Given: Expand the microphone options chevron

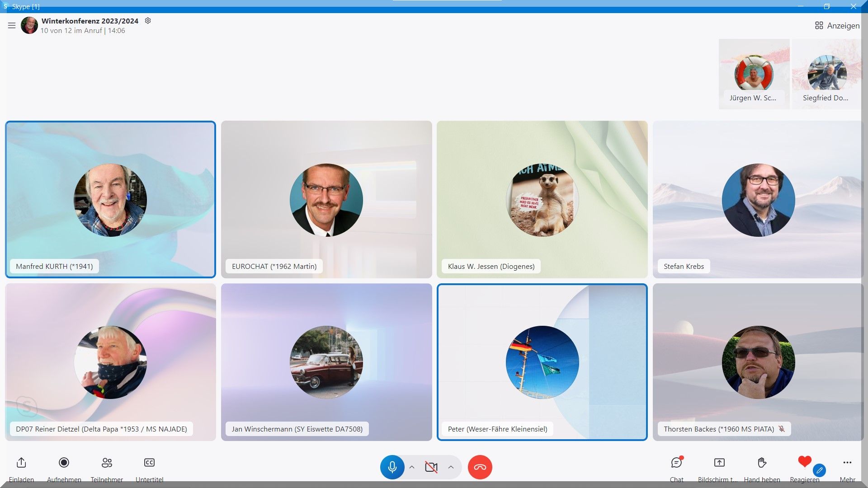Looking at the screenshot, I should [x=412, y=467].
